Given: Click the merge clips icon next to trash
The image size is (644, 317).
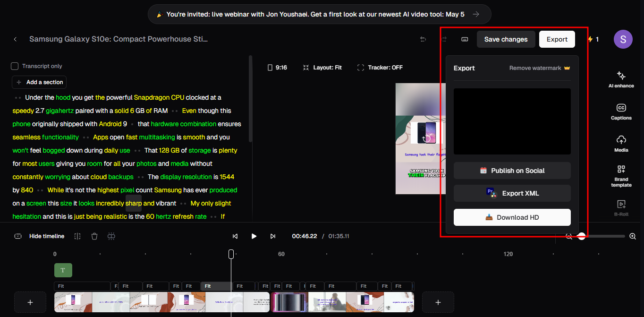Looking at the screenshot, I should tap(111, 236).
